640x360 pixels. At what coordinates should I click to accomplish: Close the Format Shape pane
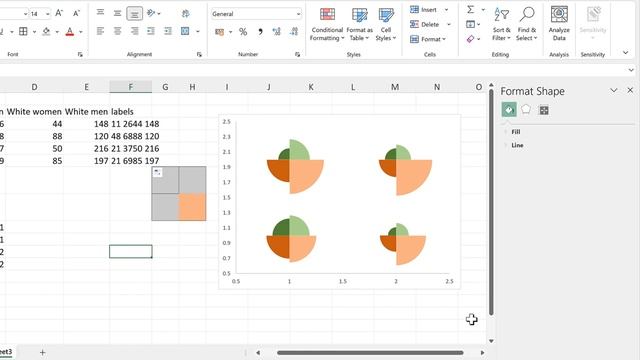tap(630, 90)
